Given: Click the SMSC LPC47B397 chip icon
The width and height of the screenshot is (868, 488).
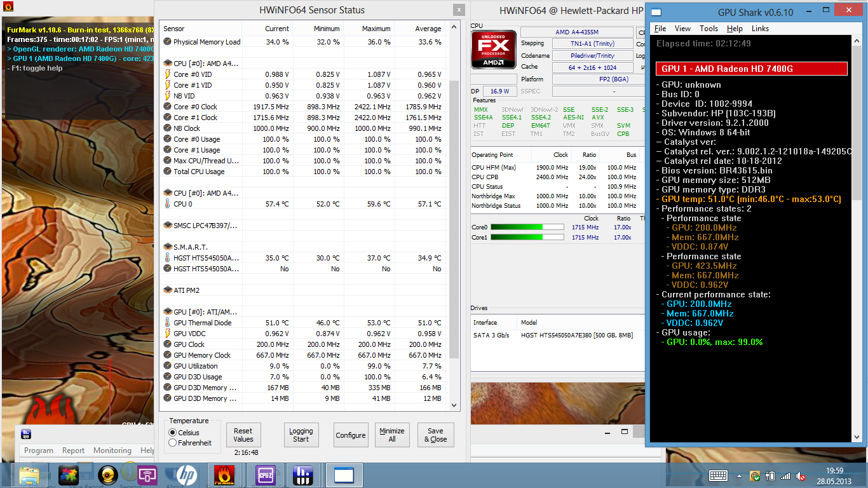Looking at the screenshot, I should pyautogui.click(x=168, y=226).
